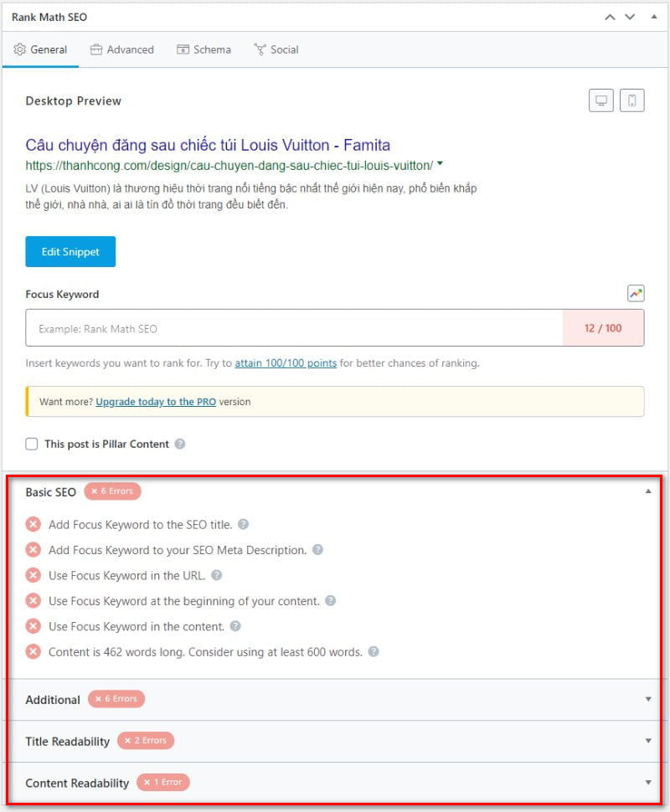Click help icon for SEO title error

point(243,524)
